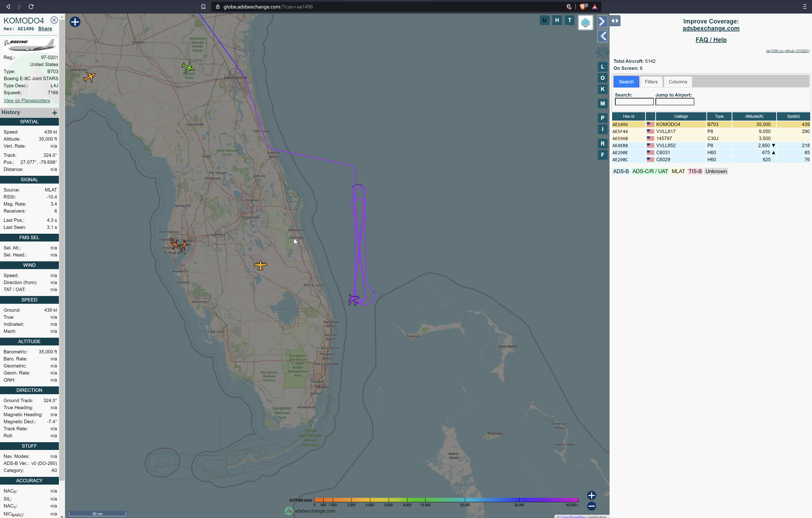Click the left chevron sidebar arrow

click(x=602, y=36)
